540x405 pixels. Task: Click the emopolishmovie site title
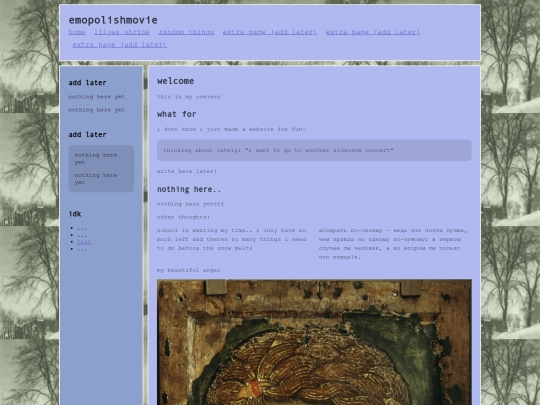point(113,20)
